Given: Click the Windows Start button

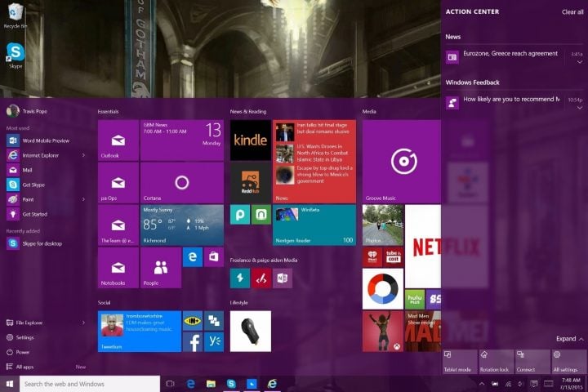Looking at the screenshot, I should click(10, 384).
